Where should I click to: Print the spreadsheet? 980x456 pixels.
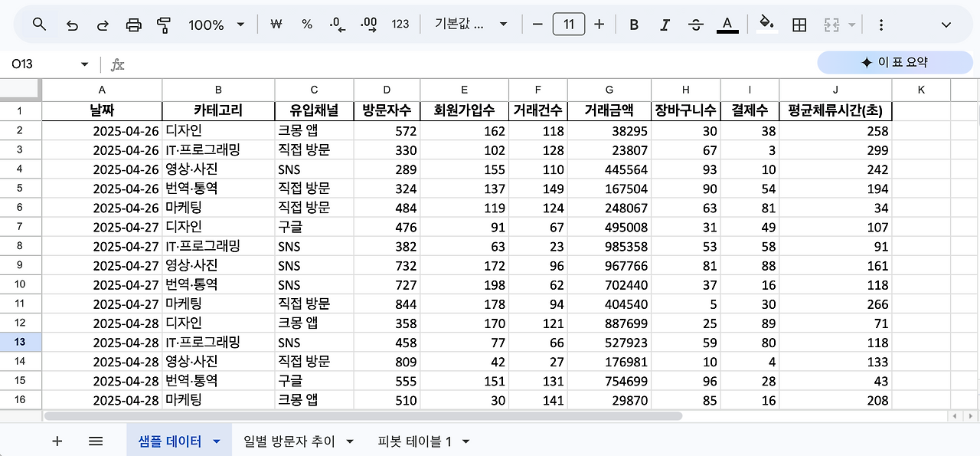pyautogui.click(x=133, y=24)
